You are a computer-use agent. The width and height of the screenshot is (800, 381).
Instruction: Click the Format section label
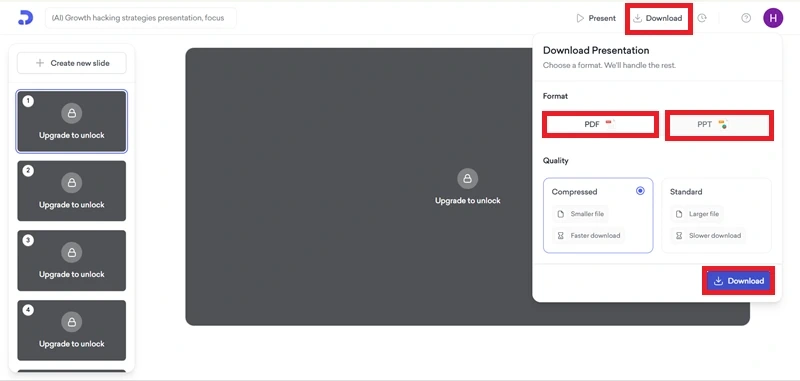[x=555, y=96]
